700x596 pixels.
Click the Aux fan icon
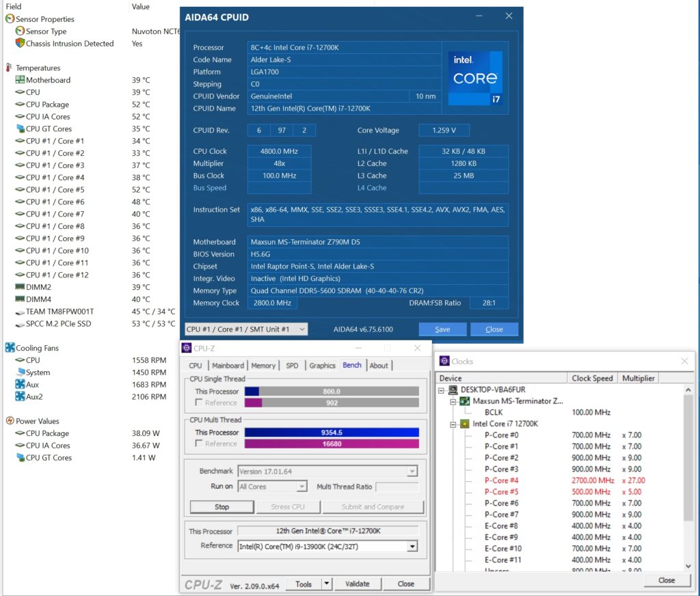click(x=20, y=384)
